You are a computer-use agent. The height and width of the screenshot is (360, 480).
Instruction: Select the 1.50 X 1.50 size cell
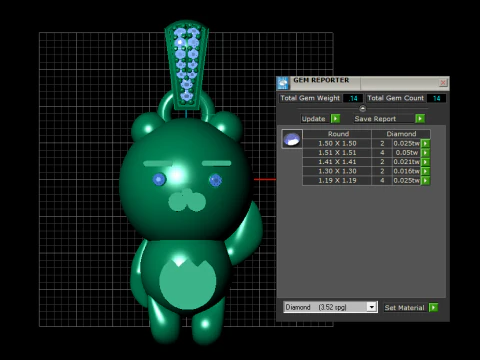point(337,143)
